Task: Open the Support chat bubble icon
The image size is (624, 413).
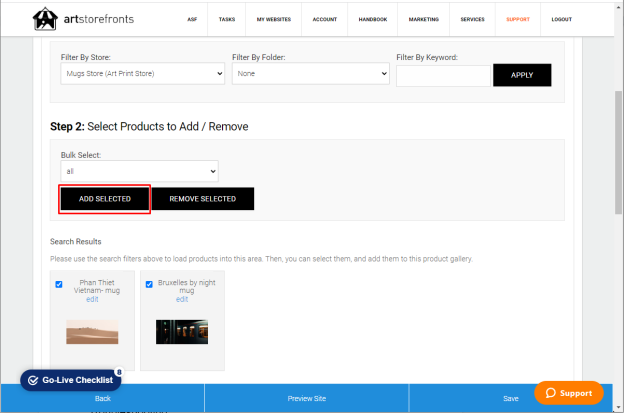Action: pyautogui.click(x=550, y=393)
